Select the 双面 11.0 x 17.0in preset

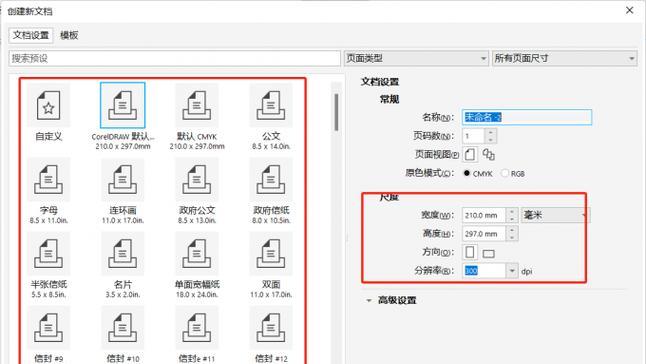pyautogui.click(x=271, y=254)
